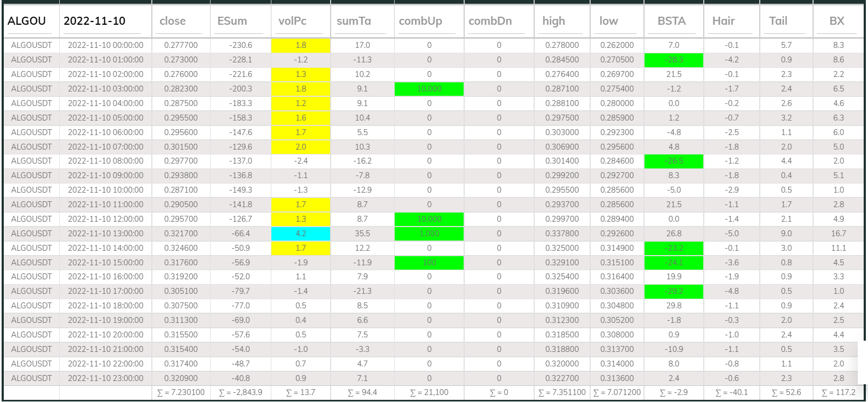Click the combDn total of 0
Screen dimensions: 868x402
[499, 392]
